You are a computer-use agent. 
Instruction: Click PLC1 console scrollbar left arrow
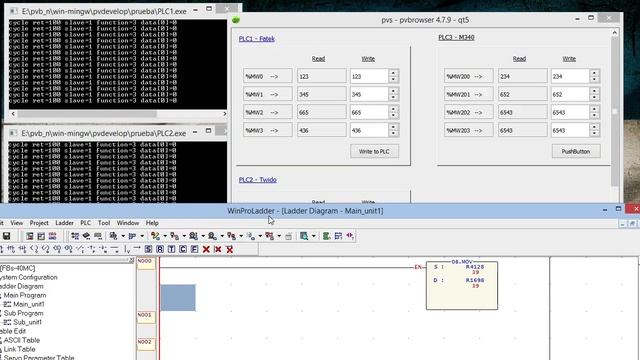[13, 114]
